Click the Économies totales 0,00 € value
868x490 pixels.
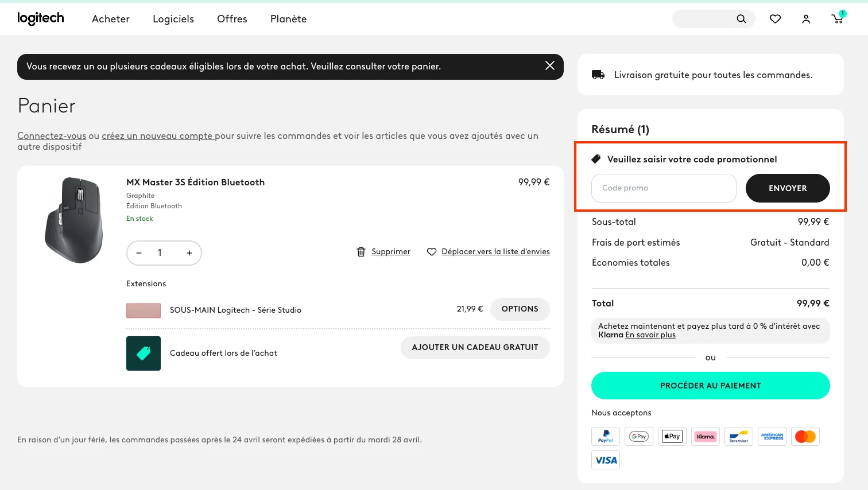click(x=815, y=263)
